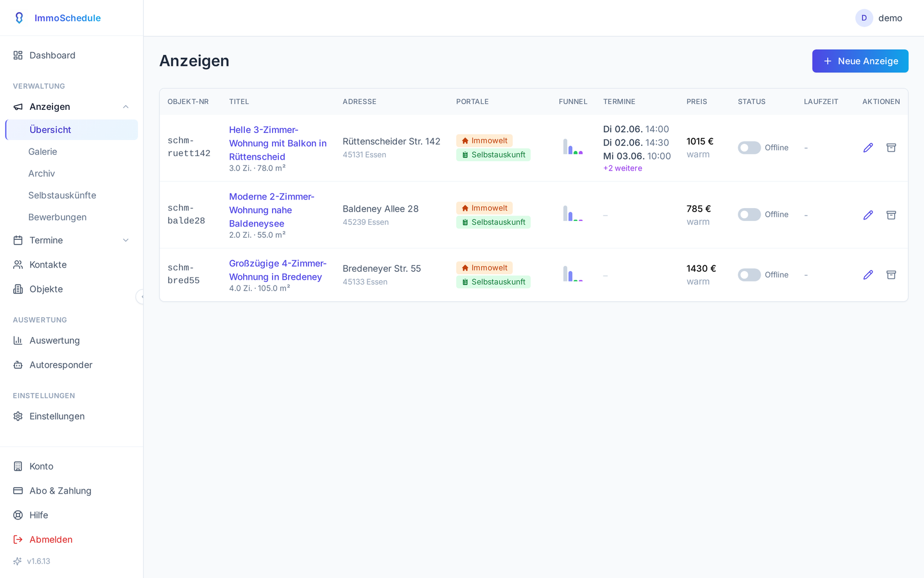924x578 pixels.
Task: Click the Immowelt portal badge for schm-bred55
Action: tap(484, 268)
